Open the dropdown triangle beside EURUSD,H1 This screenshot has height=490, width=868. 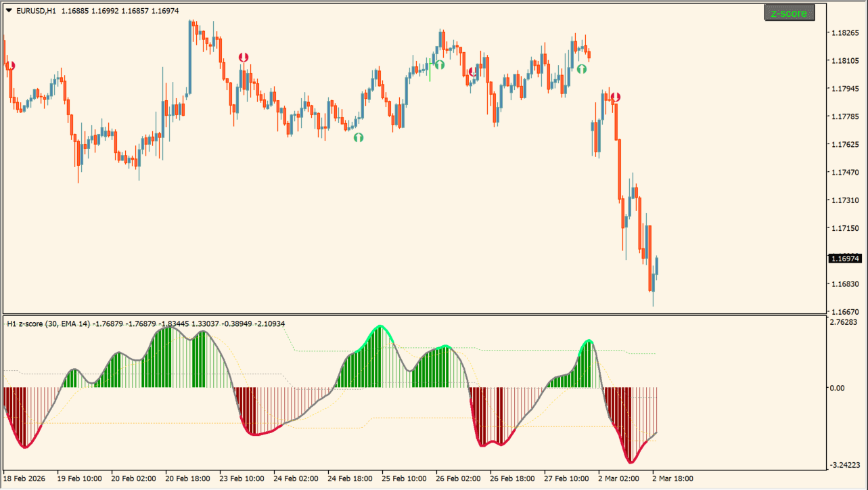(8, 10)
